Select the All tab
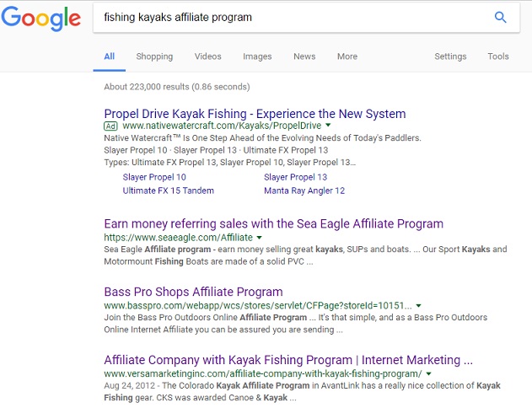 tap(110, 56)
